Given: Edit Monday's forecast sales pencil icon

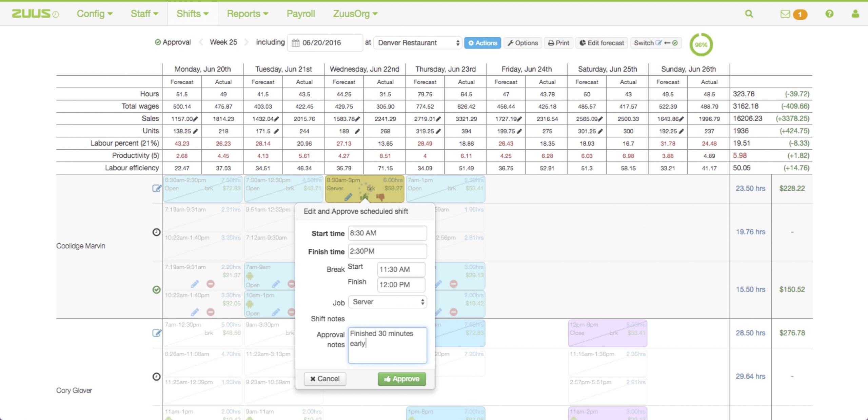Looking at the screenshot, I should (195, 119).
